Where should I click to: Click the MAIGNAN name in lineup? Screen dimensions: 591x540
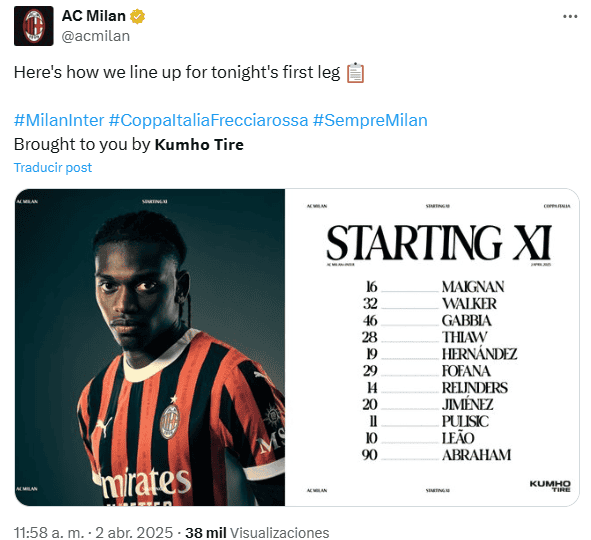[x=473, y=287]
